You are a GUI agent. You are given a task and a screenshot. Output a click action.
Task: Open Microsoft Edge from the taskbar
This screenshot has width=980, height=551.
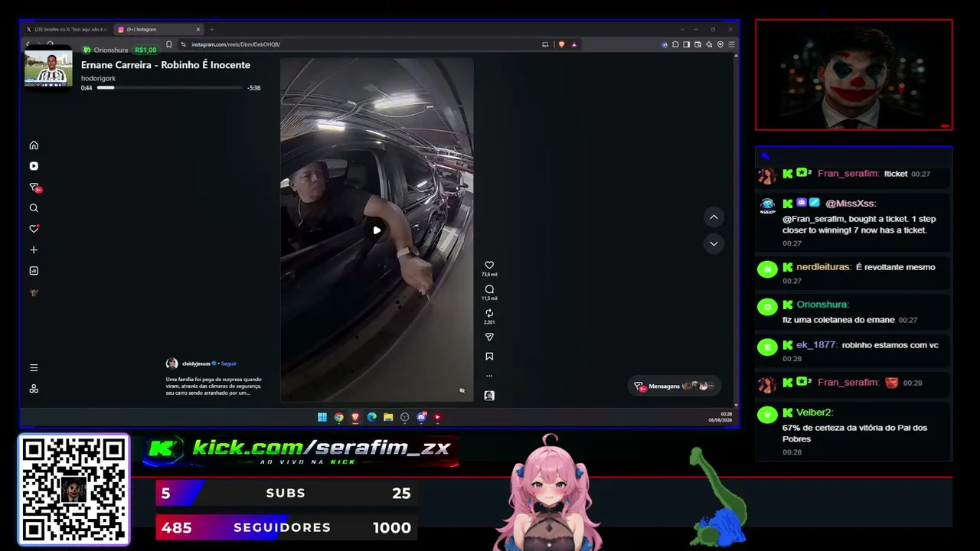click(x=372, y=417)
